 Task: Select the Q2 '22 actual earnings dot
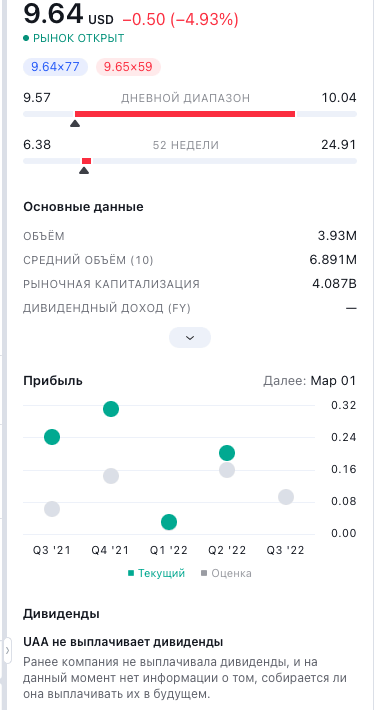(227, 452)
